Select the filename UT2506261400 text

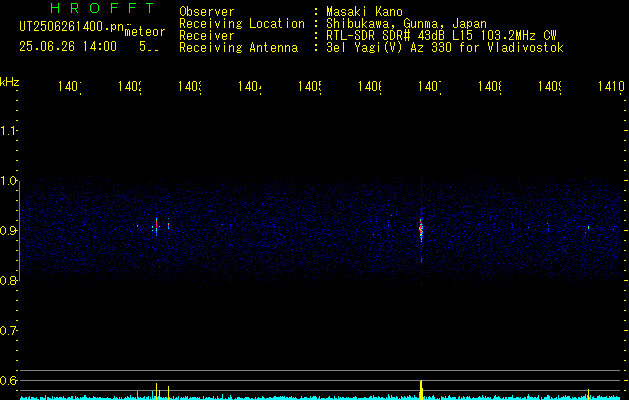[x=72, y=27]
